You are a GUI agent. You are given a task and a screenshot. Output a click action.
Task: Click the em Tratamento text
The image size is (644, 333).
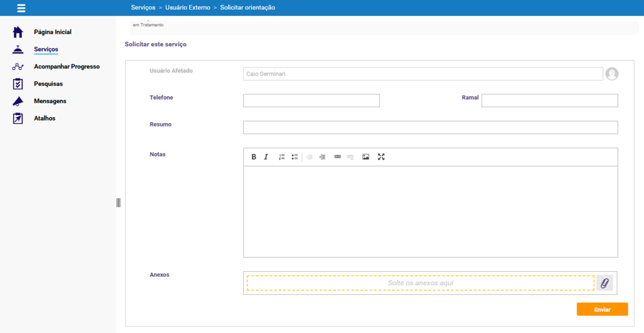(148, 25)
